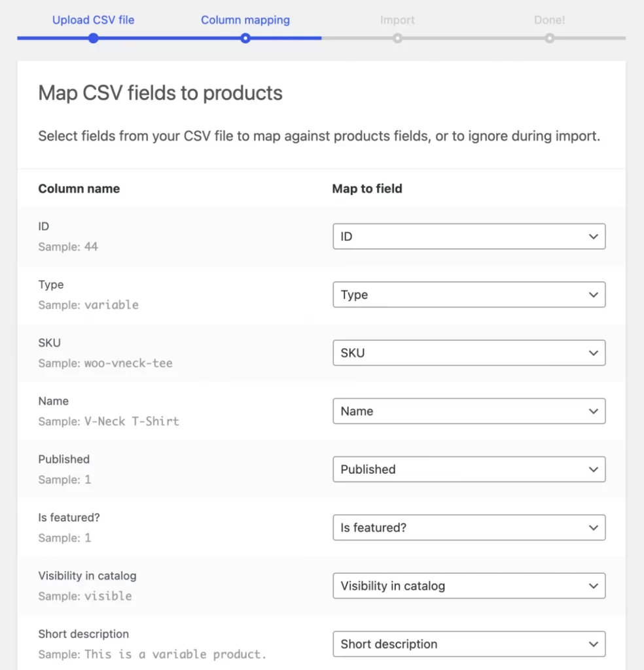Open the Is featured? dropdown
This screenshot has height=670, width=644.
[469, 527]
